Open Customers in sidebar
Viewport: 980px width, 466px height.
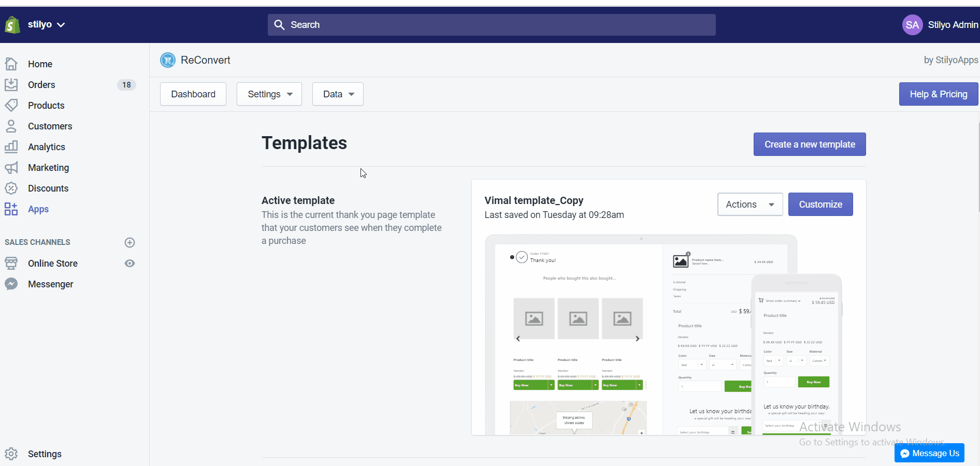(50, 126)
